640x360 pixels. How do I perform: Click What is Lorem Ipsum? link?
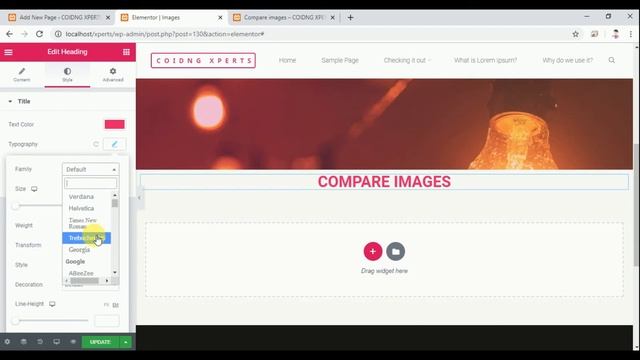[x=485, y=60]
